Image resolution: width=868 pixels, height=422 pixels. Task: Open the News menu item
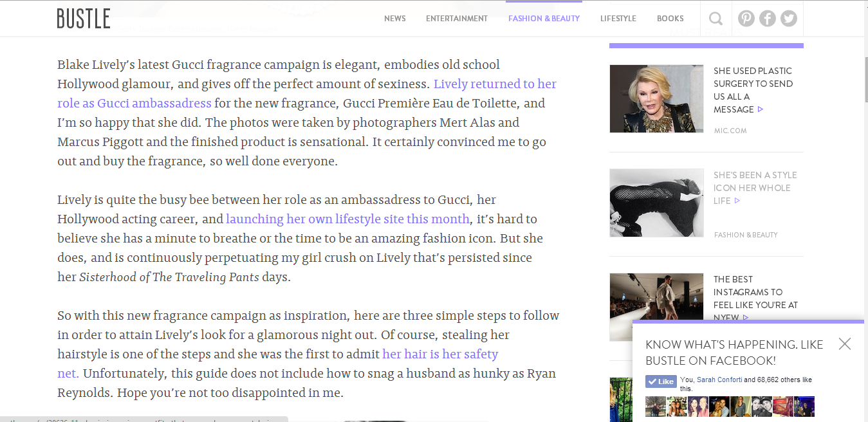click(x=394, y=19)
